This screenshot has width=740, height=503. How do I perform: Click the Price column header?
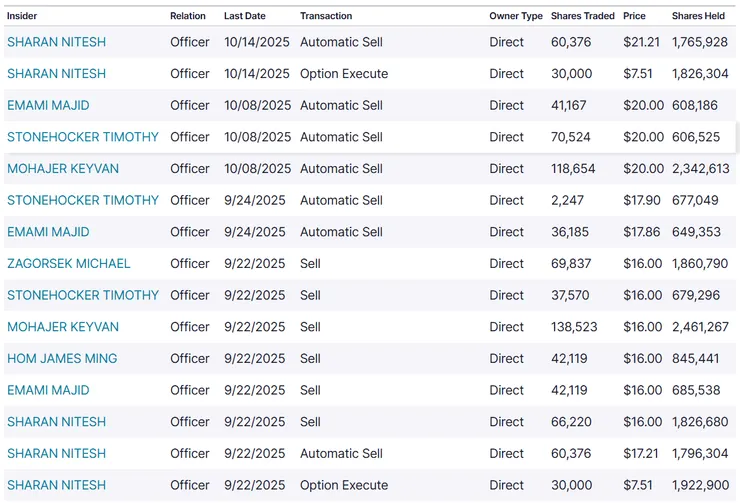tap(634, 16)
